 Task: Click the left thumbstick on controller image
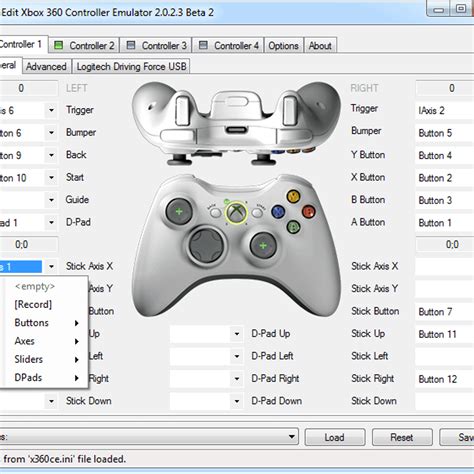coord(179,212)
